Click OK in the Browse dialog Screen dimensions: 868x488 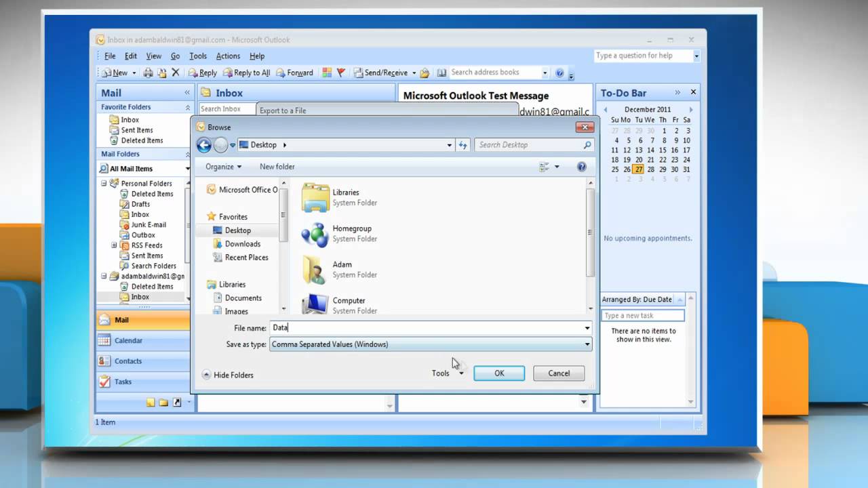tap(499, 373)
